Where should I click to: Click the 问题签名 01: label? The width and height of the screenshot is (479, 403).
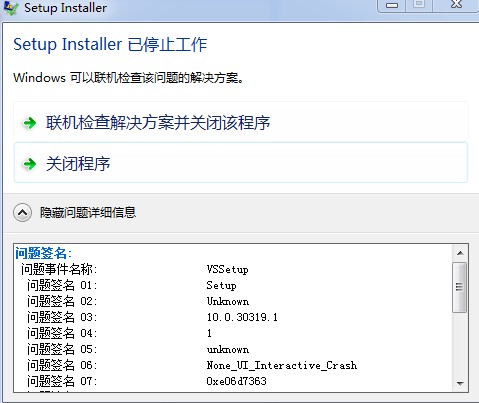tap(62, 285)
